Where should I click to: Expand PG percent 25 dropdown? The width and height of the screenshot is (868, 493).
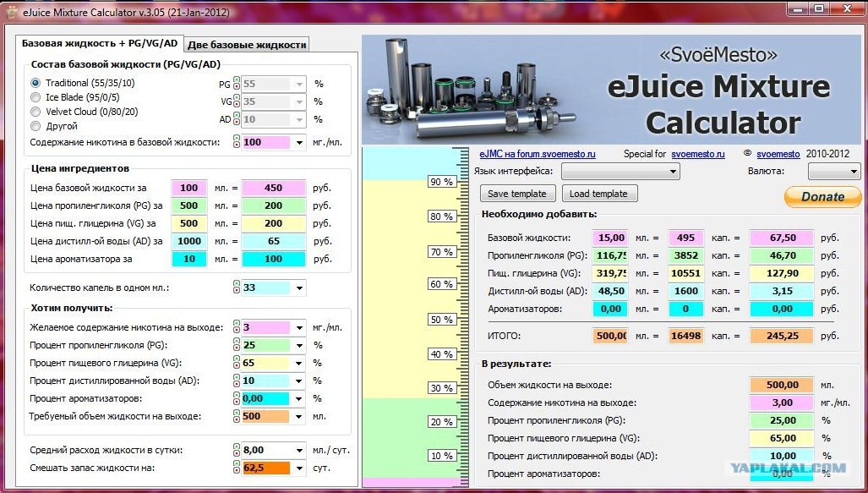[x=299, y=346]
